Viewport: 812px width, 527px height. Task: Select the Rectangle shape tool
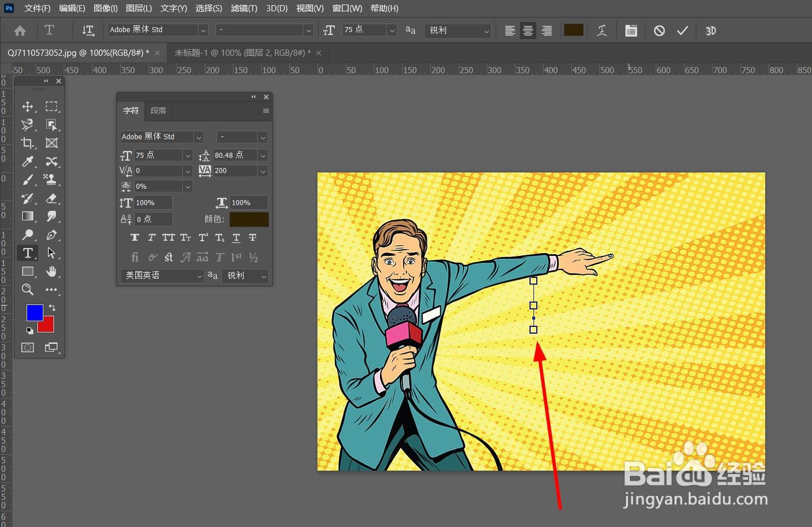[x=28, y=272]
